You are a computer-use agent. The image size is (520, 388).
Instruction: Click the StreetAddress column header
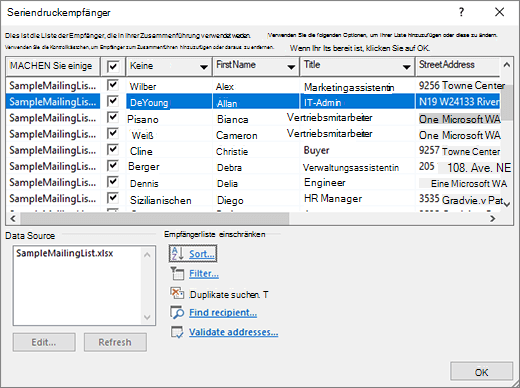(x=457, y=66)
